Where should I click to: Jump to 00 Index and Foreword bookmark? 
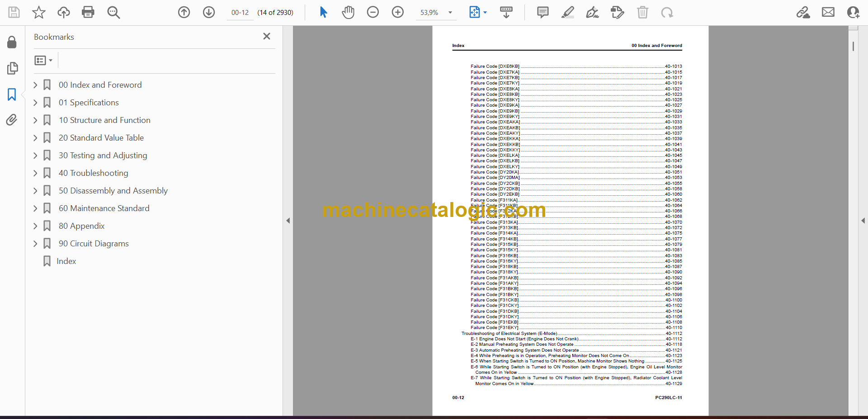click(x=100, y=85)
